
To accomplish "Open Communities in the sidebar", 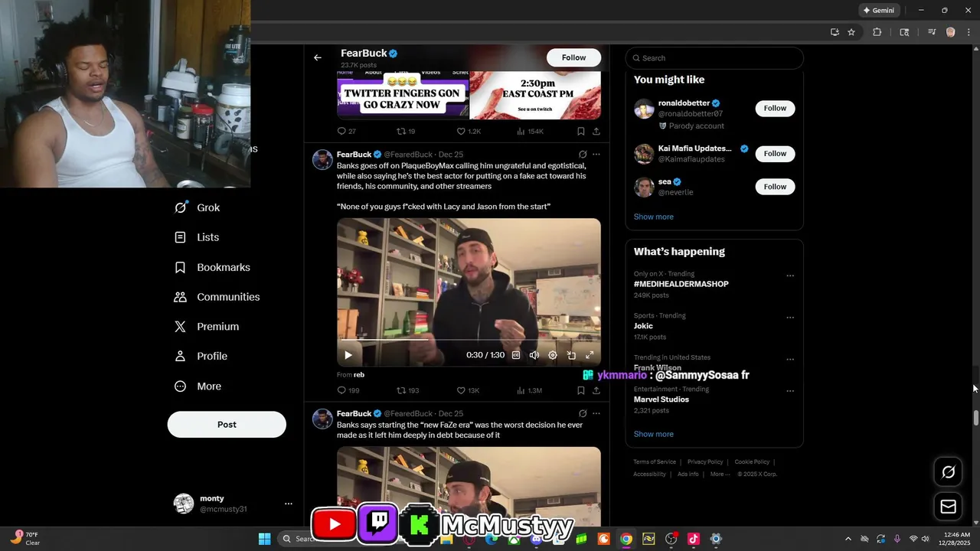I will tap(217, 297).
